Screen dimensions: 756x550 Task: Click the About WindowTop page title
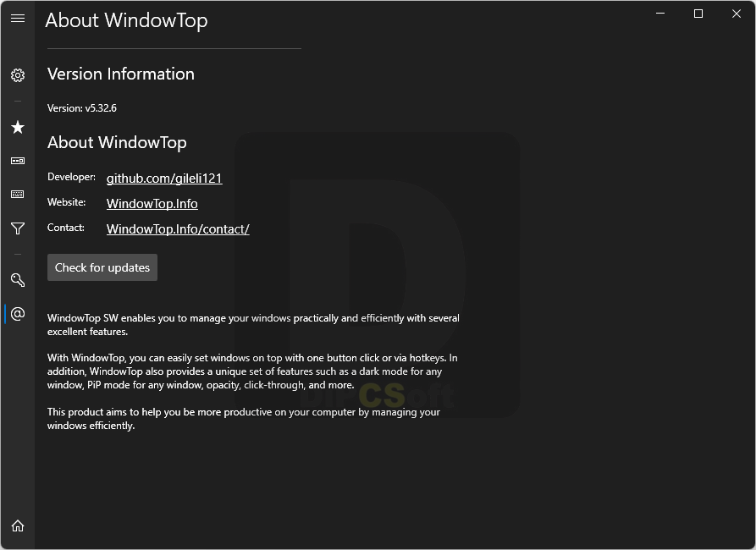126,20
